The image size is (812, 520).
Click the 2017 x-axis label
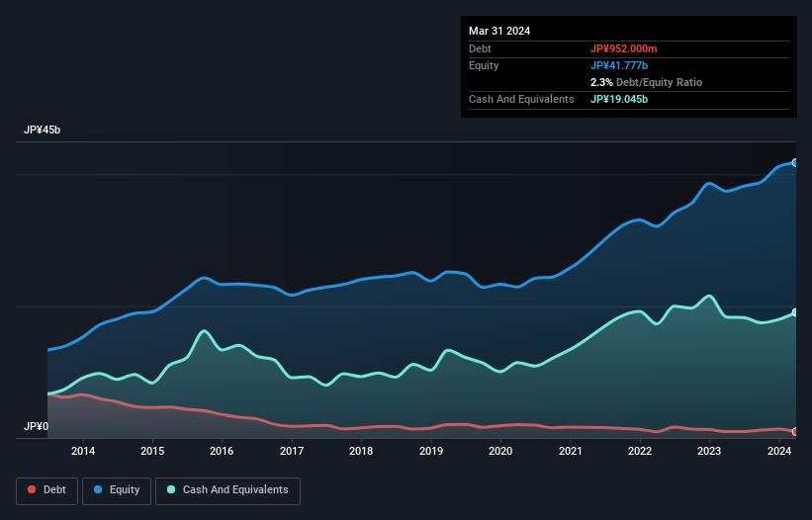point(292,451)
